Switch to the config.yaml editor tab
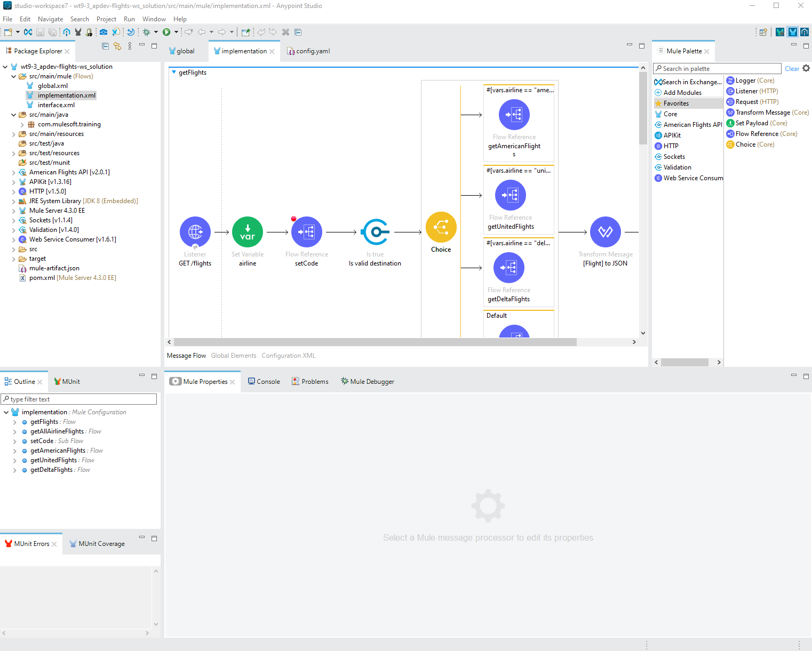The image size is (812, 651). click(x=312, y=51)
